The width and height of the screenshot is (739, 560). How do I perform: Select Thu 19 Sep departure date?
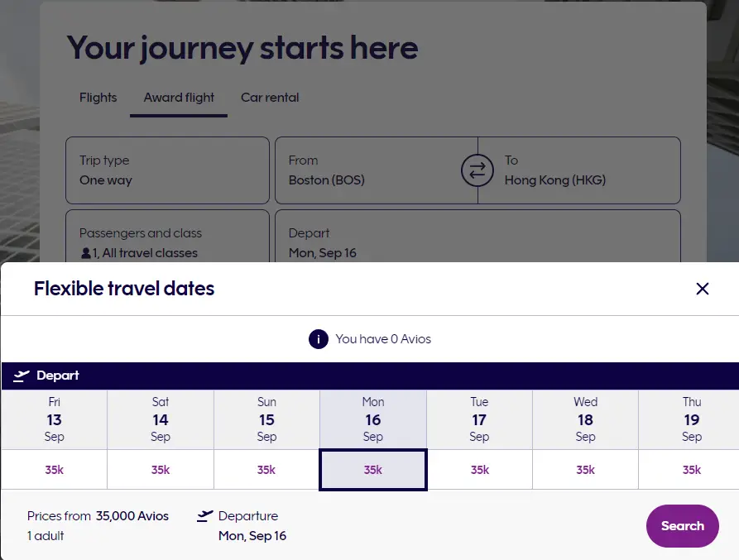pos(691,419)
